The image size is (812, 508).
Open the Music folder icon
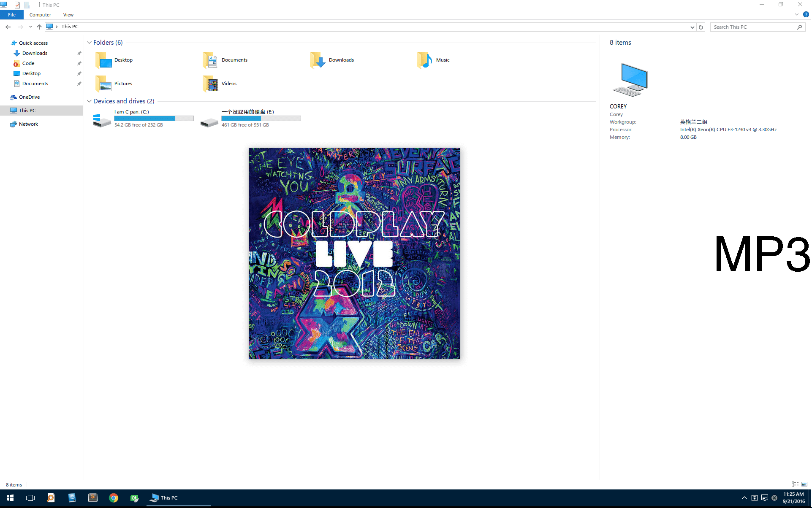424,60
